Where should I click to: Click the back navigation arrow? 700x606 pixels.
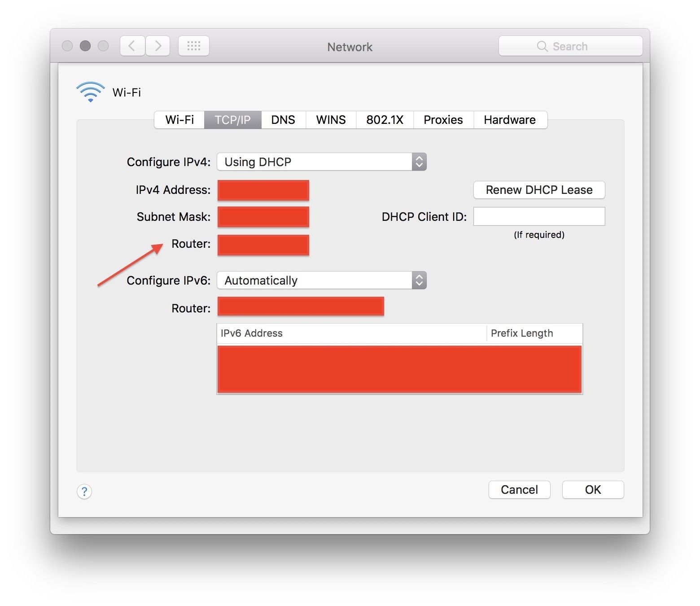coord(132,46)
